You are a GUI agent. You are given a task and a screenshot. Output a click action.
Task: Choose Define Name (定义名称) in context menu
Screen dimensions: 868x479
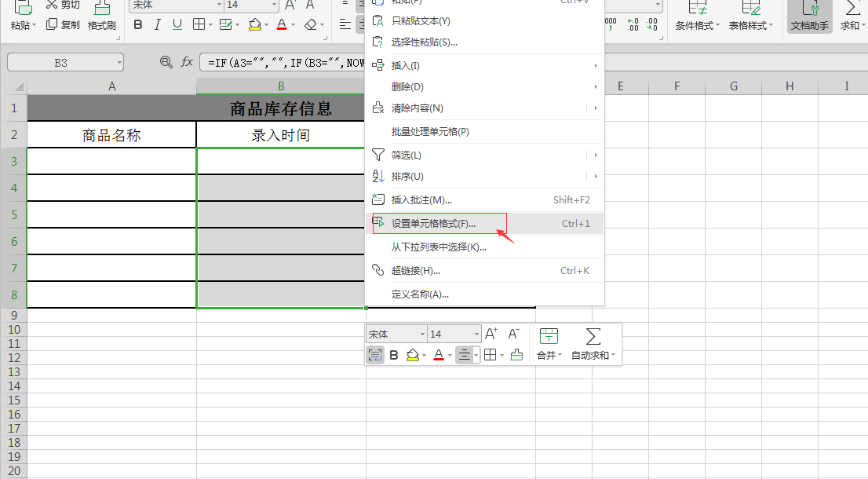(484, 294)
